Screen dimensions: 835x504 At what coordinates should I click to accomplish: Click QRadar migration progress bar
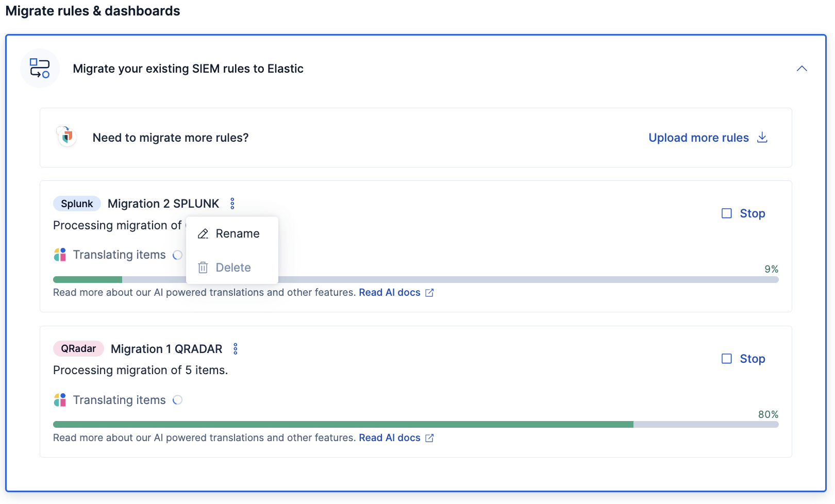(x=415, y=425)
